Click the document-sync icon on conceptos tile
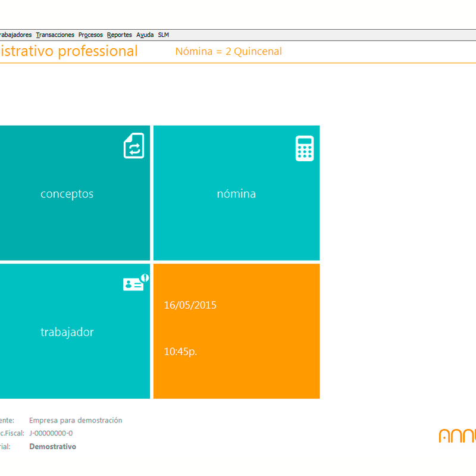Screen dimensions: 476x476 point(134,145)
